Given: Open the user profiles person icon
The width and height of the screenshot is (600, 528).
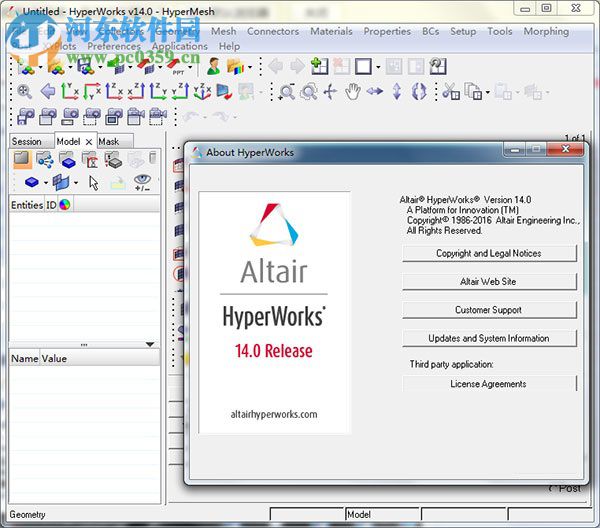Looking at the screenshot, I should [x=214, y=66].
